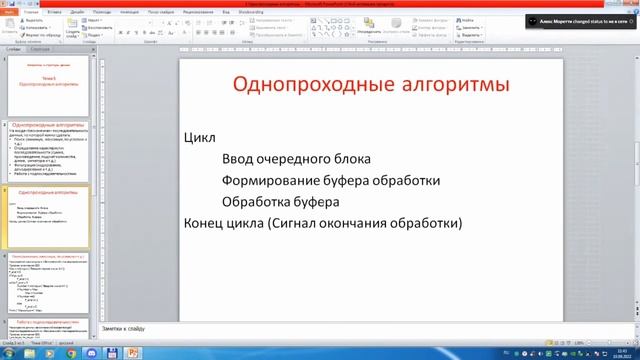Click the slide title 'Однопроходные алгоритмы'

tap(371, 84)
